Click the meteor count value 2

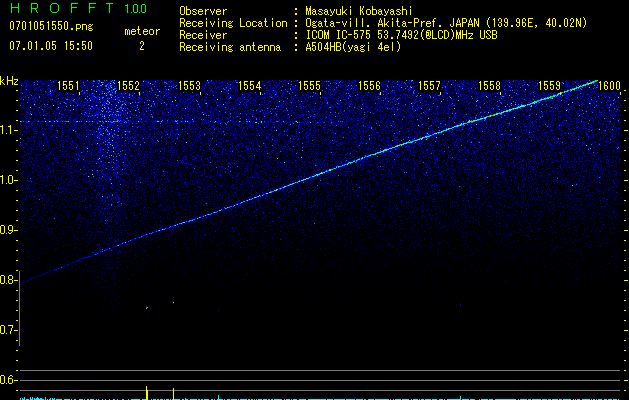142,46
